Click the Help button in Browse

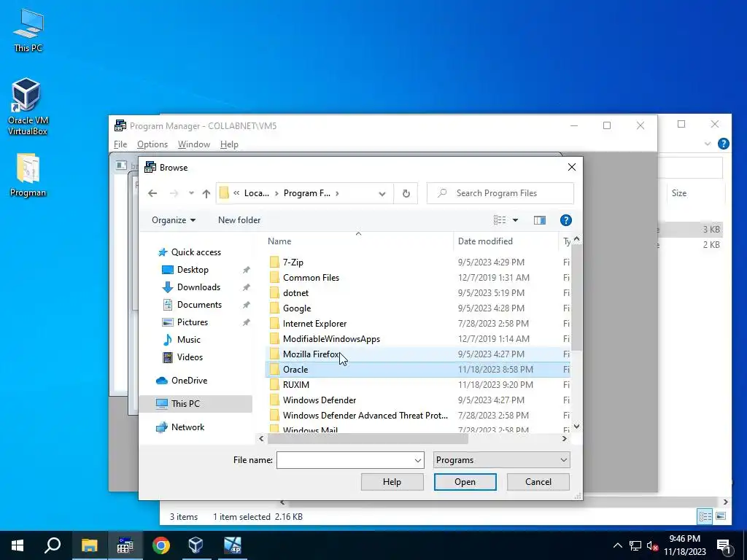click(392, 482)
